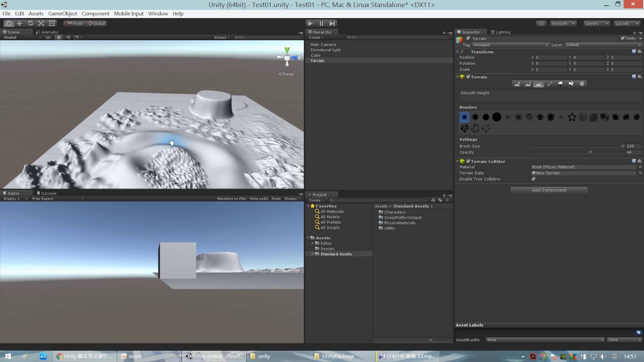
Task: Select Cube in Hierarchy
Action: click(x=315, y=55)
